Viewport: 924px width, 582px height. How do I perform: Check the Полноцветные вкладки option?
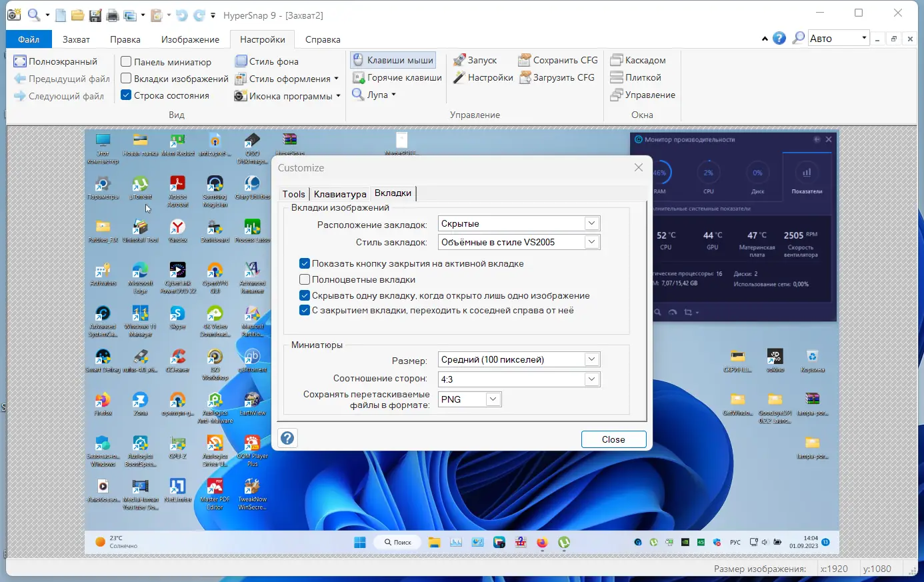pos(305,279)
